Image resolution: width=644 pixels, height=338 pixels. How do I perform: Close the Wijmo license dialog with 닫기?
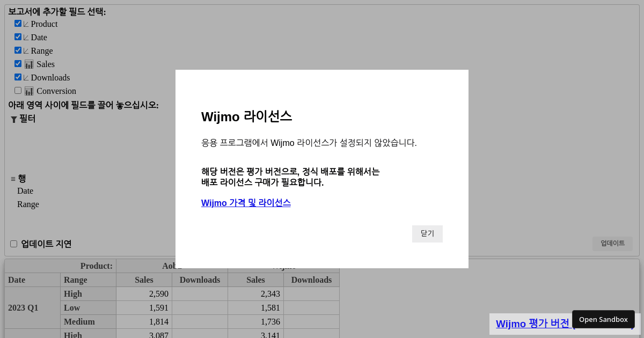pos(427,234)
